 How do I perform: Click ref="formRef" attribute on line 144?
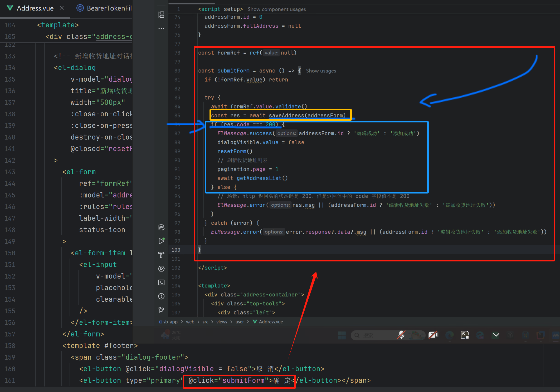pos(105,183)
